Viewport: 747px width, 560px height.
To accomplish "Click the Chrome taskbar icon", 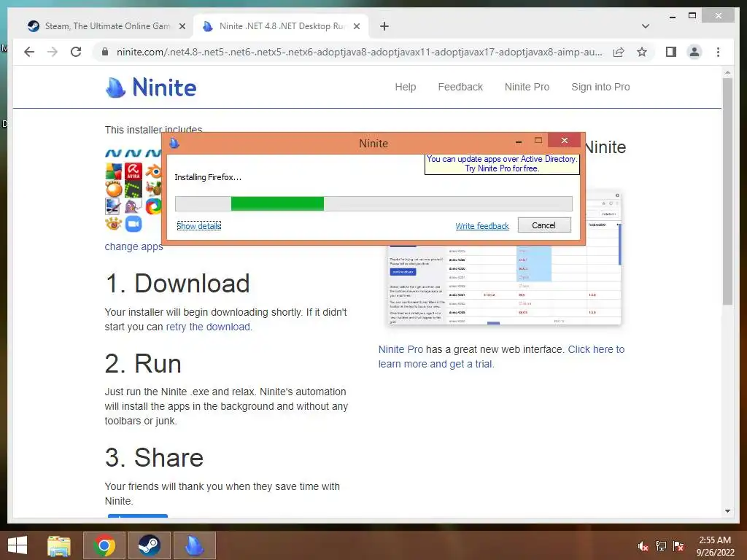I will (x=104, y=545).
